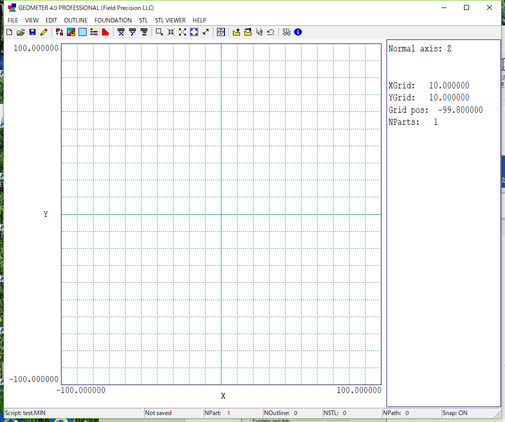
Task: Open the OUTLINE menu
Action: pyautogui.click(x=76, y=20)
